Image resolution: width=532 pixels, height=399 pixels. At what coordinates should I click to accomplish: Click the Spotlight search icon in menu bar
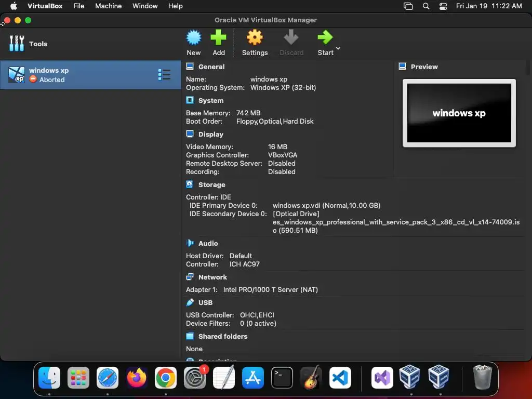tap(426, 6)
